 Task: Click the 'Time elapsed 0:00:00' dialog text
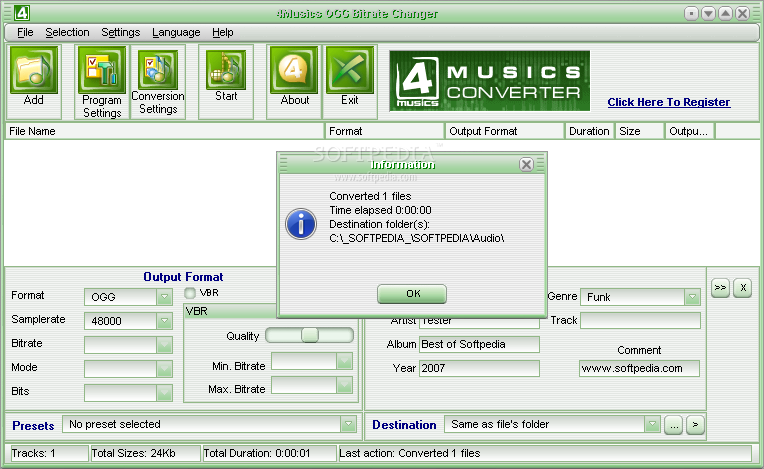pyautogui.click(x=381, y=210)
